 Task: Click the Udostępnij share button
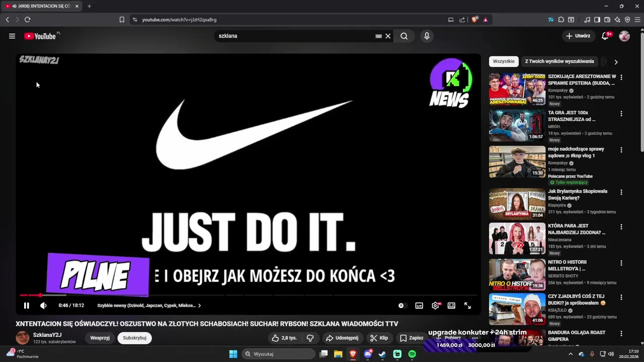click(342, 338)
